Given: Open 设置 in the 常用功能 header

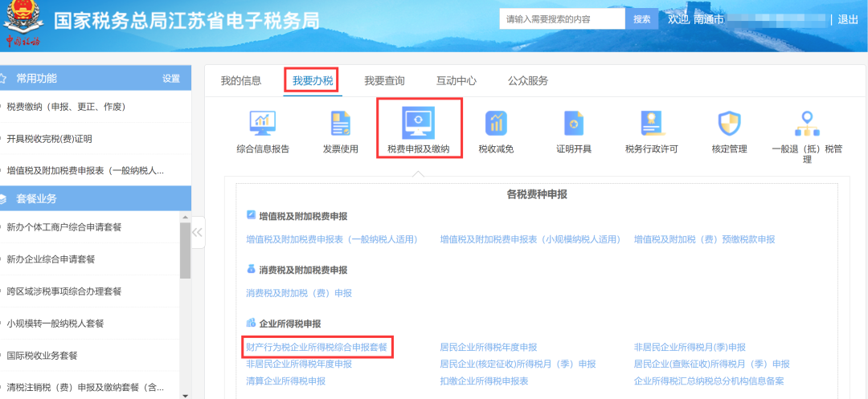Looking at the screenshot, I should click(171, 79).
